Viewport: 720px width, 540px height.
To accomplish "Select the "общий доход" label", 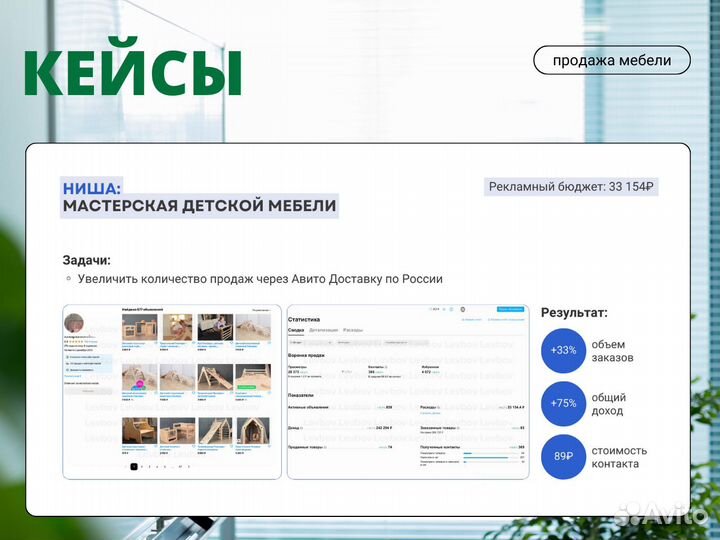I will (x=608, y=404).
